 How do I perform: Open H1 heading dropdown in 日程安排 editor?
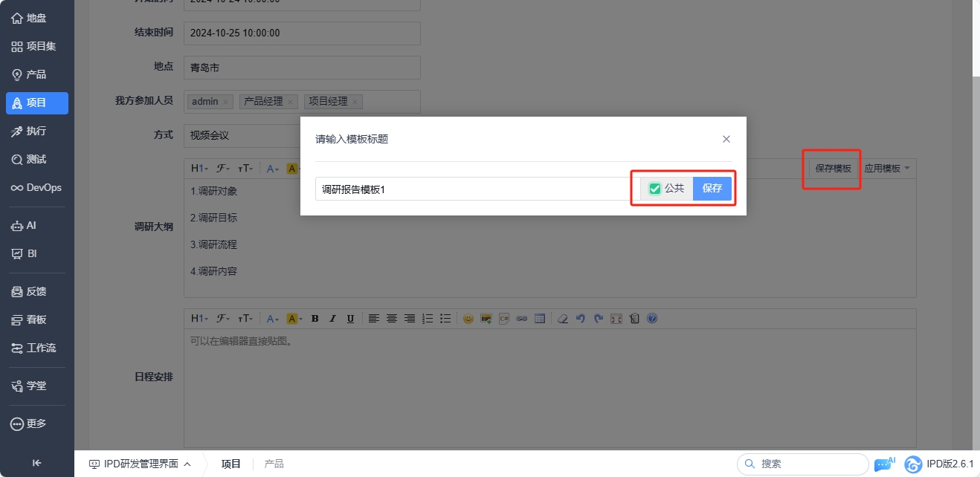point(200,319)
